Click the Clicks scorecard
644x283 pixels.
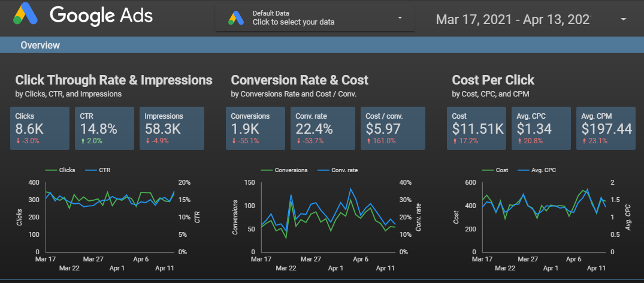click(40, 128)
